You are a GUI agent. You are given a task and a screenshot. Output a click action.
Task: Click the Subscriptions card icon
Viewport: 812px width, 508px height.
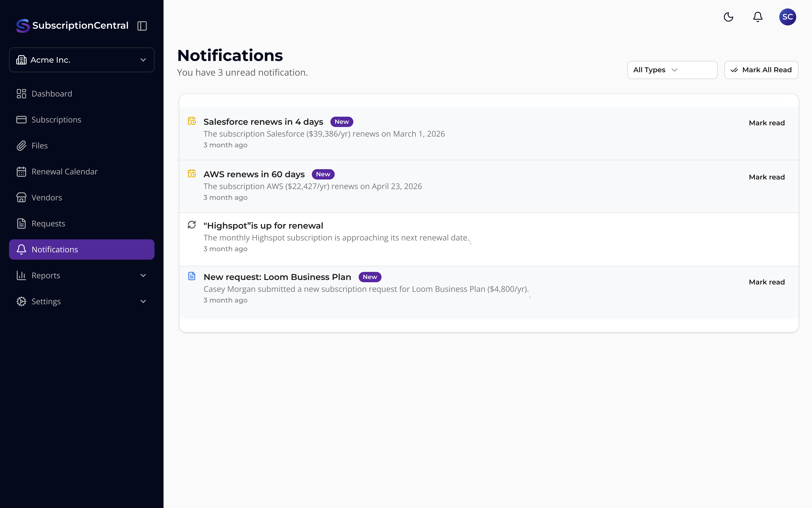click(x=21, y=120)
